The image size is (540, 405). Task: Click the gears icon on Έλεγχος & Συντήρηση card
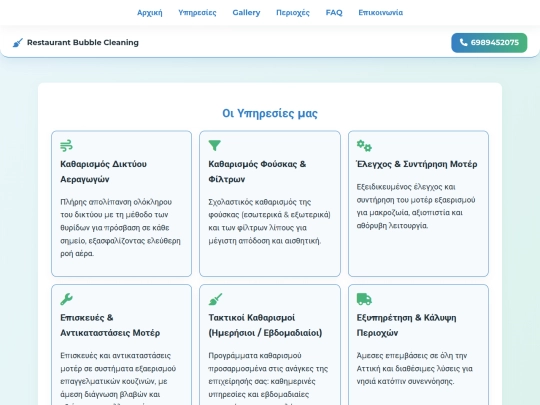[x=364, y=146]
